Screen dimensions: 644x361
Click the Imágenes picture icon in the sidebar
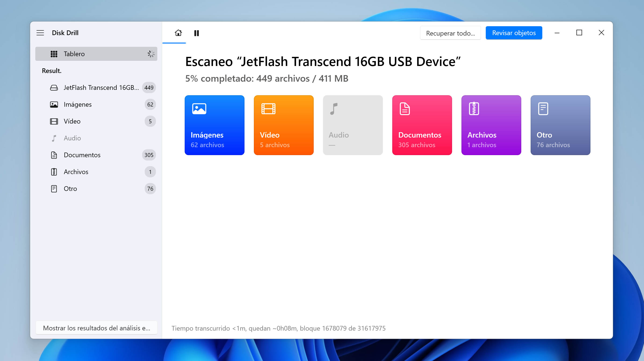click(x=54, y=104)
